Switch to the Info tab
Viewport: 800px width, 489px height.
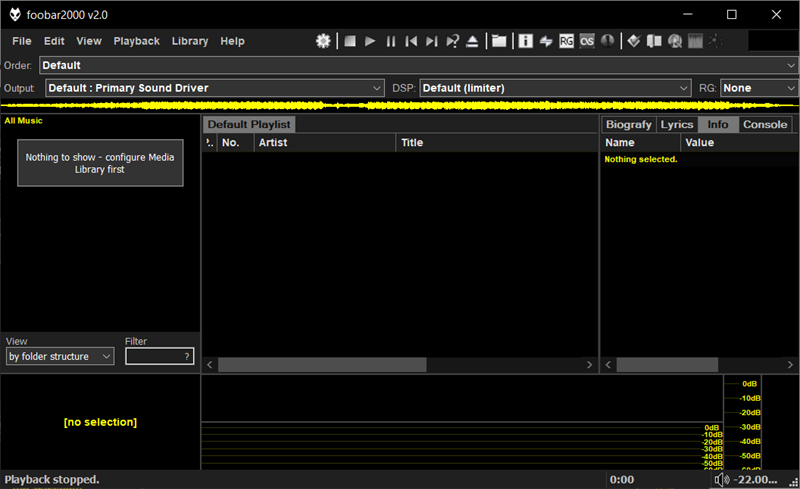point(717,125)
